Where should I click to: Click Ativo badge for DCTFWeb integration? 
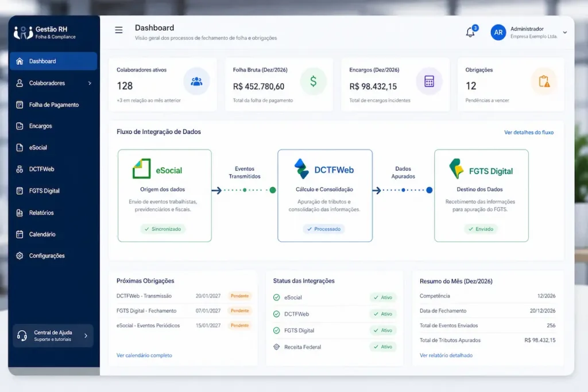[383, 314]
